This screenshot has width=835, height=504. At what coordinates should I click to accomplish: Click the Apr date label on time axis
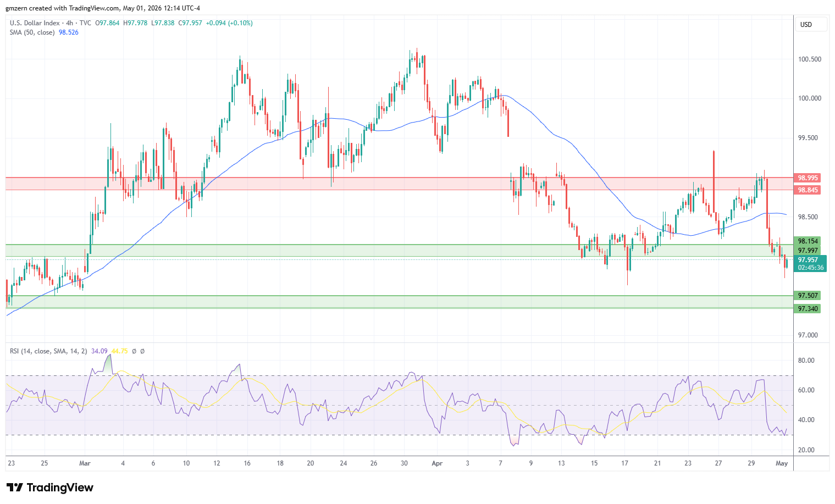[x=437, y=463]
